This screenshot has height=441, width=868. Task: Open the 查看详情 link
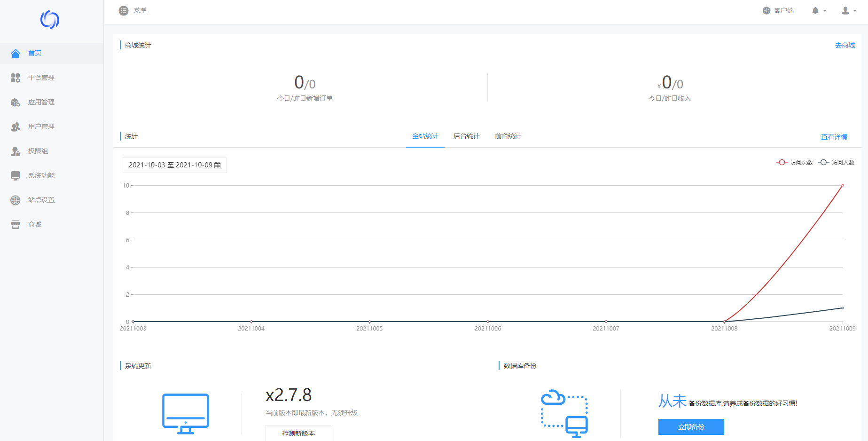click(834, 137)
